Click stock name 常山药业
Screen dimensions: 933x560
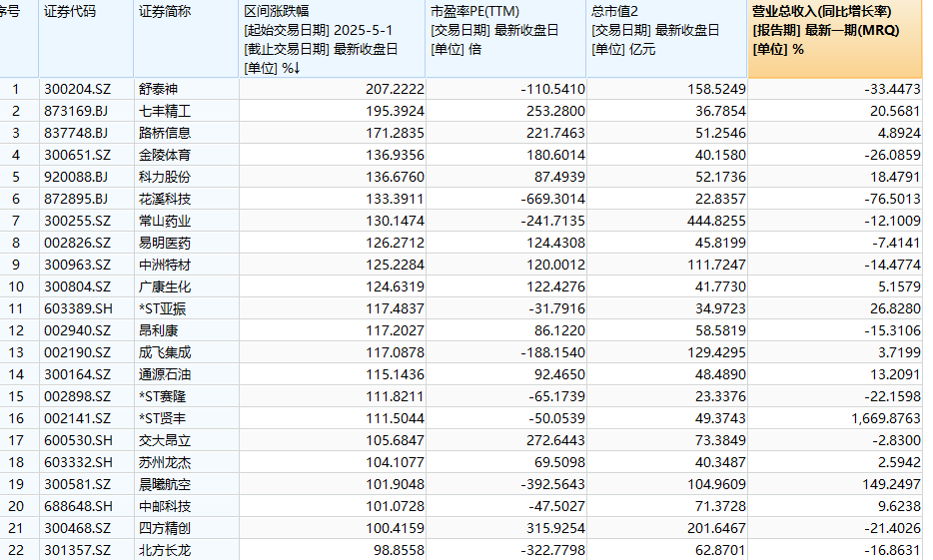coord(165,222)
